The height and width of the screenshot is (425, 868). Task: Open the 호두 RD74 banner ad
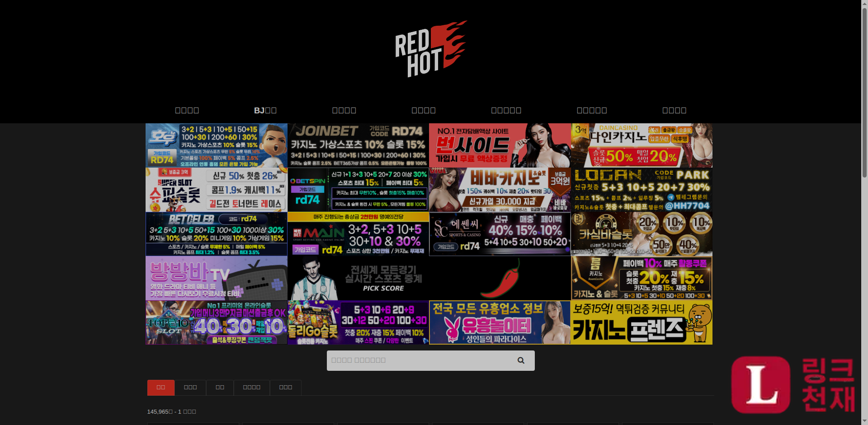click(x=216, y=145)
